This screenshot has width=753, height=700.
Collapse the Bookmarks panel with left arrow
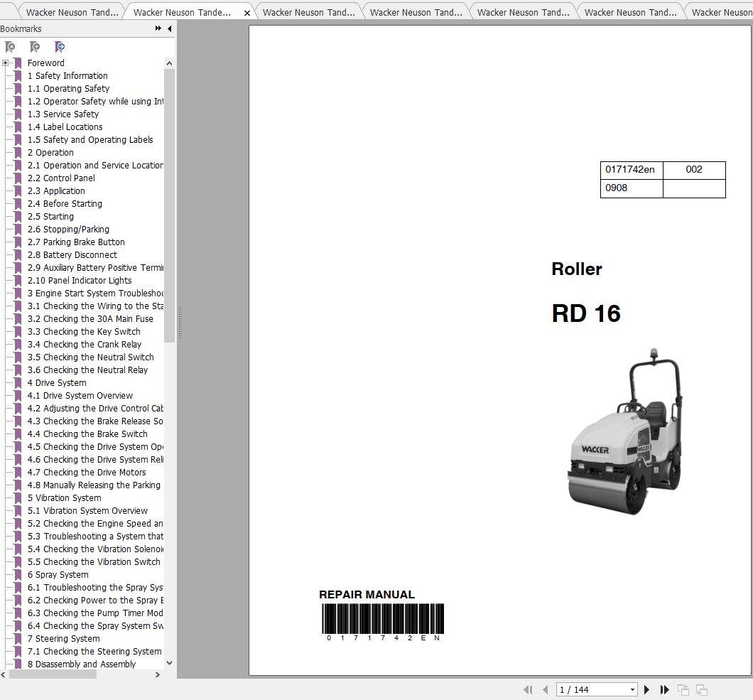tap(170, 29)
